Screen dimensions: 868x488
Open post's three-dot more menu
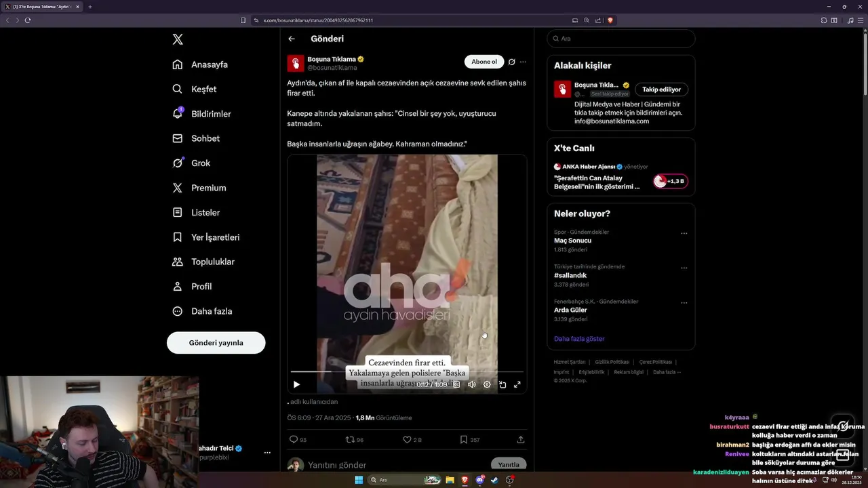(523, 62)
